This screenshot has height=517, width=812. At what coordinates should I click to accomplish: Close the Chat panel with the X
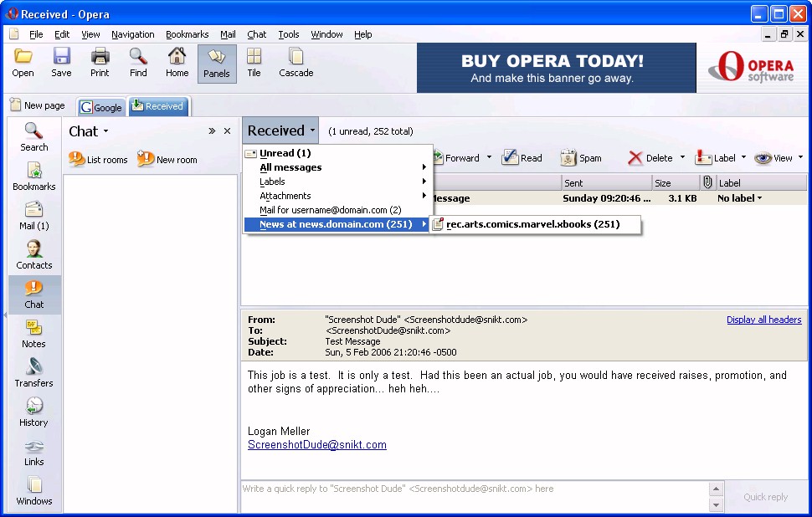click(x=227, y=131)
